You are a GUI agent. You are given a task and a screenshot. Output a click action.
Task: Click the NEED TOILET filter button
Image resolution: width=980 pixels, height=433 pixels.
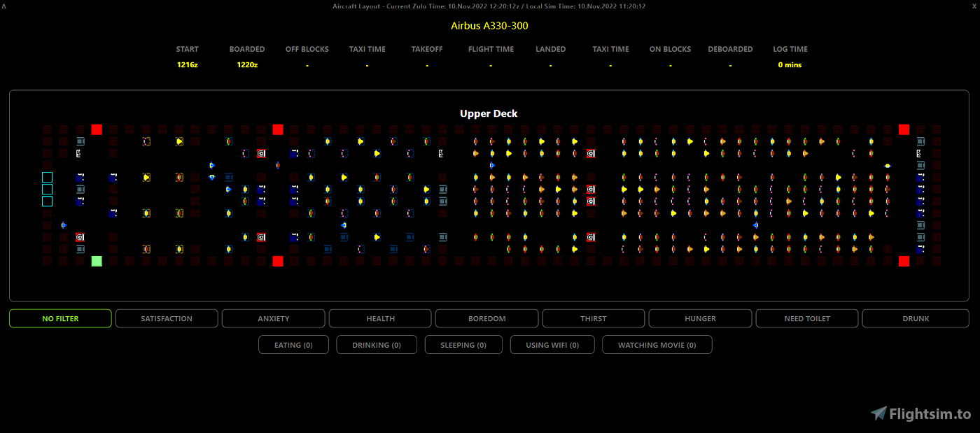click(x=806, y=318)
